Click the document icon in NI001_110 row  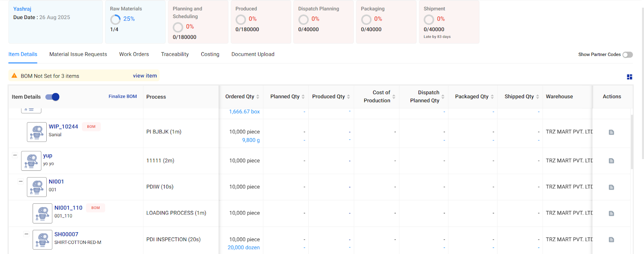611,213
